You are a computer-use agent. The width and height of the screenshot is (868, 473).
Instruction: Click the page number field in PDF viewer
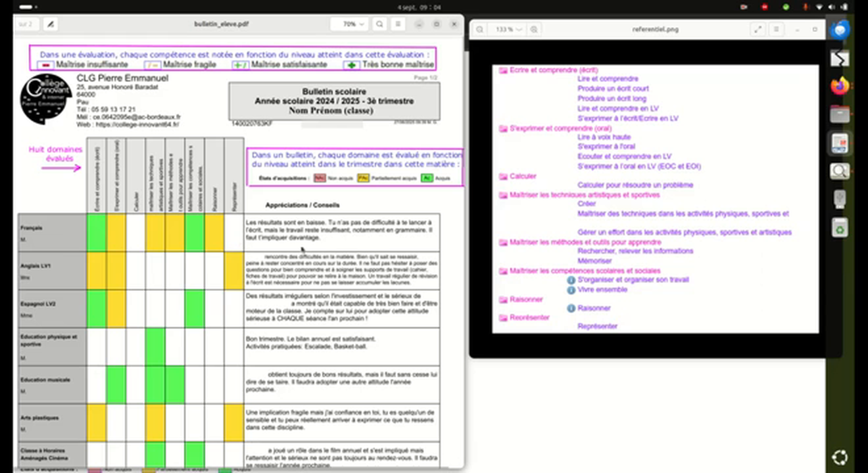pos(27,24)
